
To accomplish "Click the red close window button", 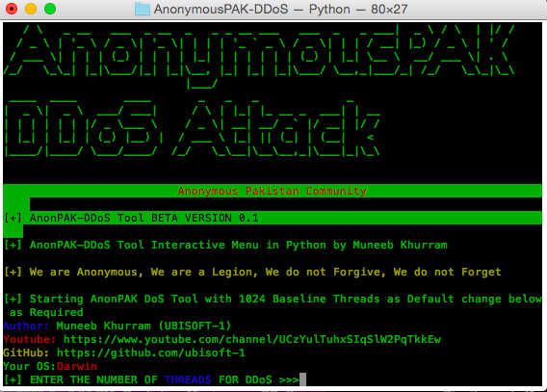I will click(x=12, y=9).
